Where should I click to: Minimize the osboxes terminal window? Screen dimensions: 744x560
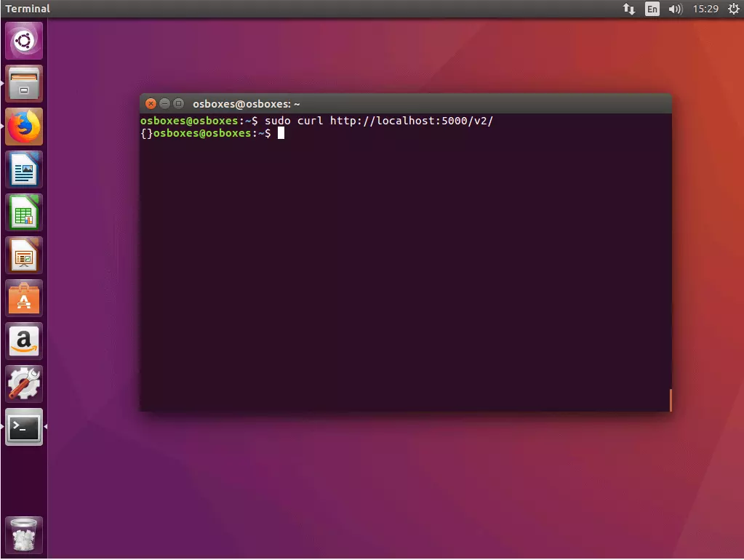click(x=164, y=103)
